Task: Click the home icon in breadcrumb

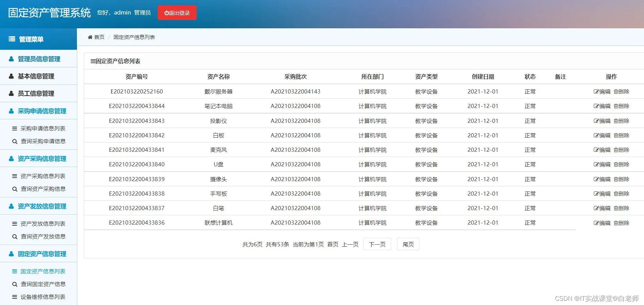Action: (90, 37)
